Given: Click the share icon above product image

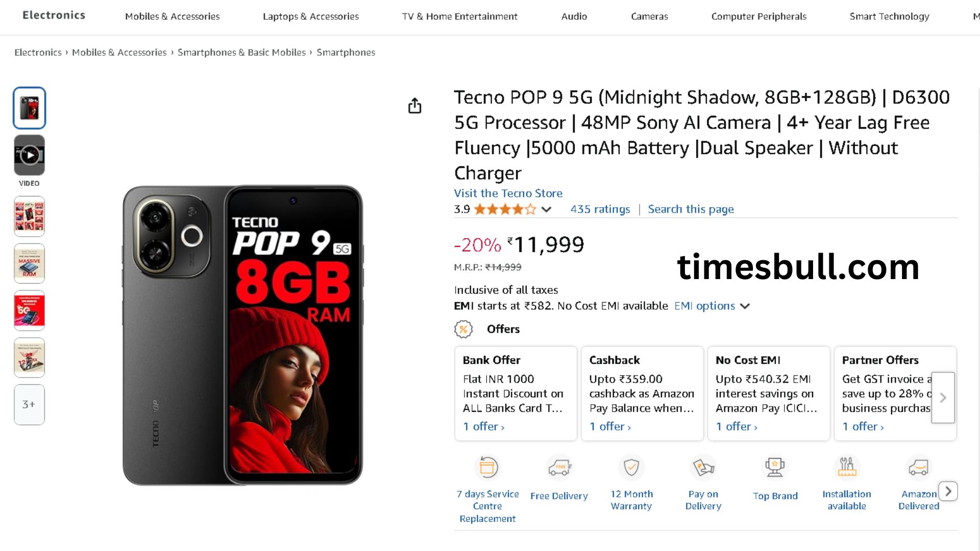Looking at the screenshot, I should pos(414,106).
